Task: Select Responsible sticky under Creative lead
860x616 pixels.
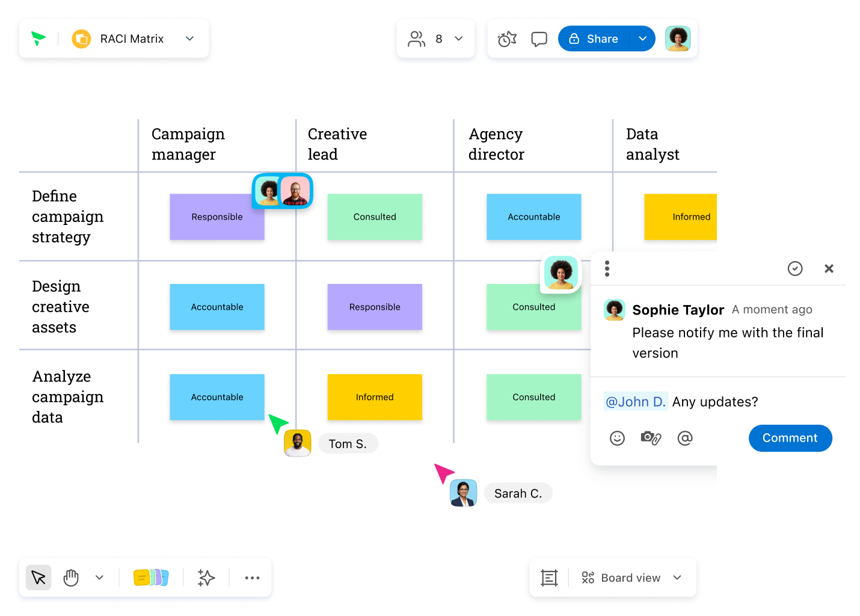Action: tap(375, 307)
